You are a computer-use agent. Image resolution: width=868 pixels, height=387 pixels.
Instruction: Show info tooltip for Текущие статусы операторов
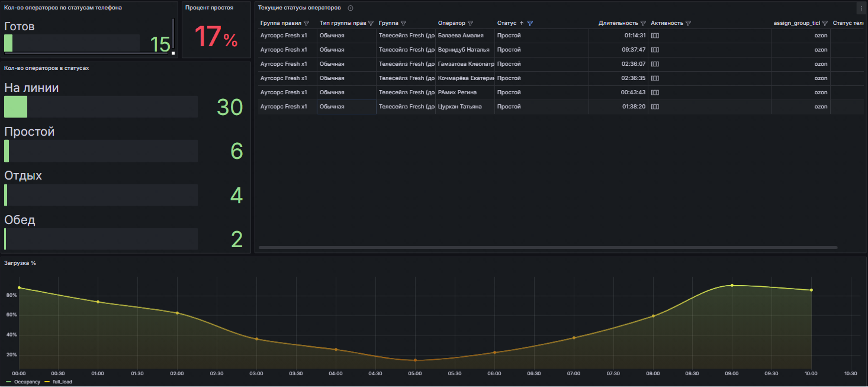pyautogui.click(x=351, y=8)
